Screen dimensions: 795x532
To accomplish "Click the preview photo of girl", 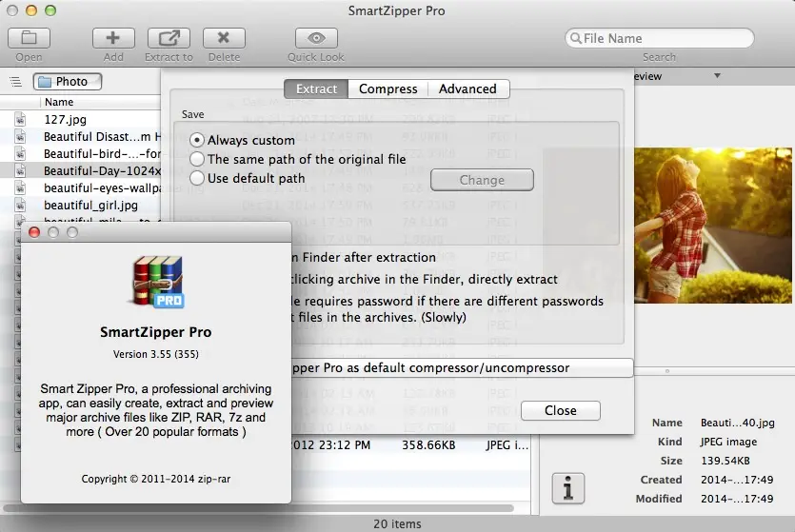I will click(713, 226).
